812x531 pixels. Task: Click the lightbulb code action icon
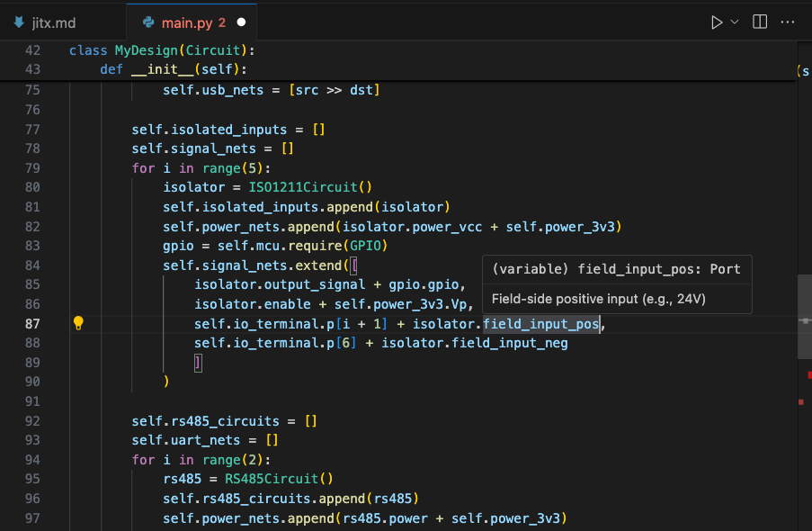coord(78,323)
